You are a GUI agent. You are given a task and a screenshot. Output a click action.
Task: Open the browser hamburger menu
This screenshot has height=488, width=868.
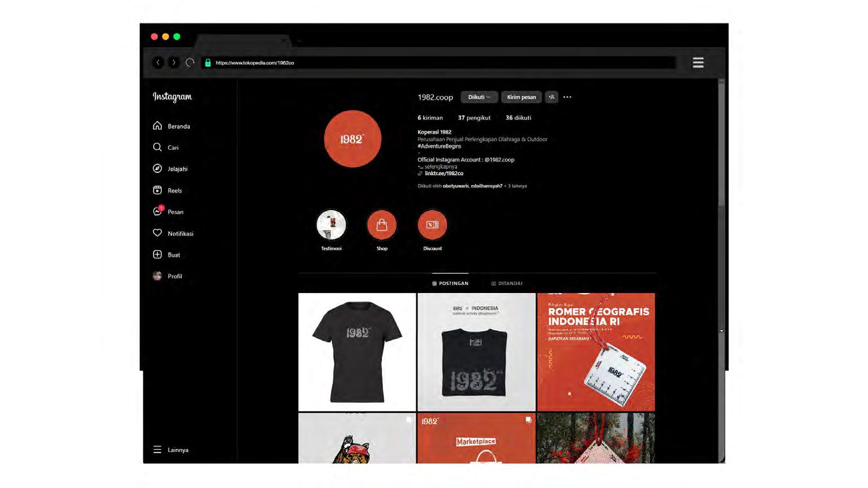tap(698, 63)
